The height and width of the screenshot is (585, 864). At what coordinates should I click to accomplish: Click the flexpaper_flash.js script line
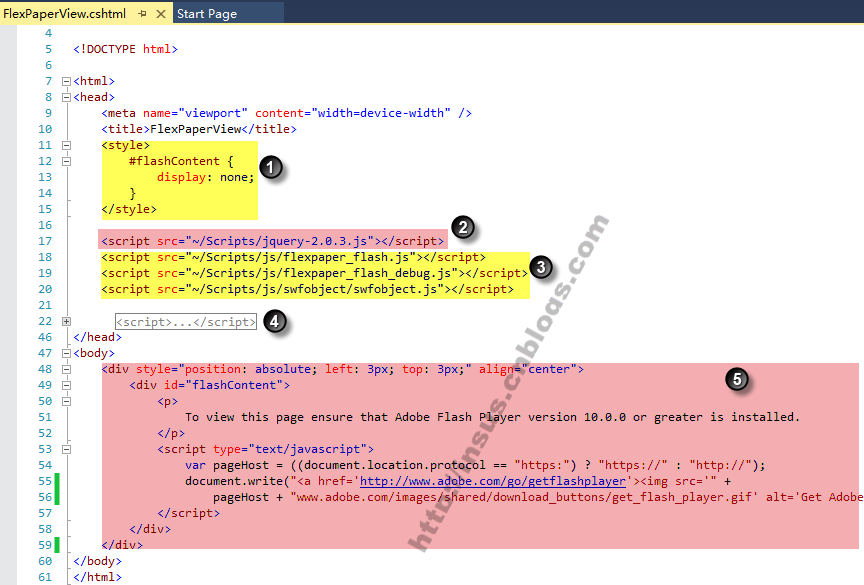click(x=294, y=257)
